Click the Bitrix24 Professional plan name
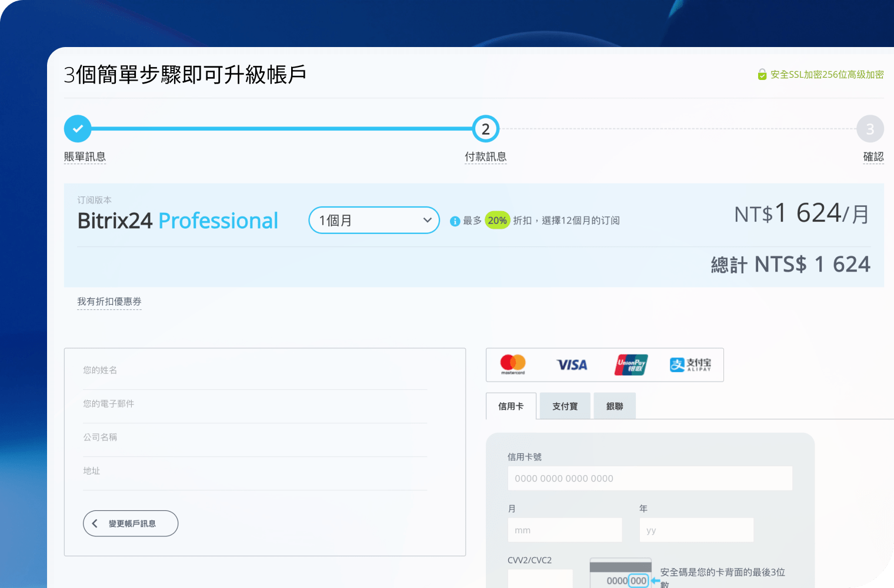The image size is (894, 588). point(178,221)
